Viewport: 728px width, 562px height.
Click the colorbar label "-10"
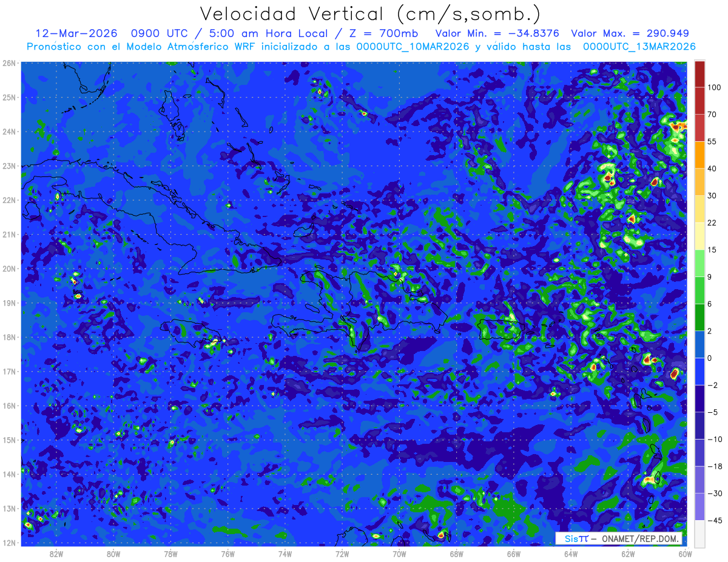714,440
